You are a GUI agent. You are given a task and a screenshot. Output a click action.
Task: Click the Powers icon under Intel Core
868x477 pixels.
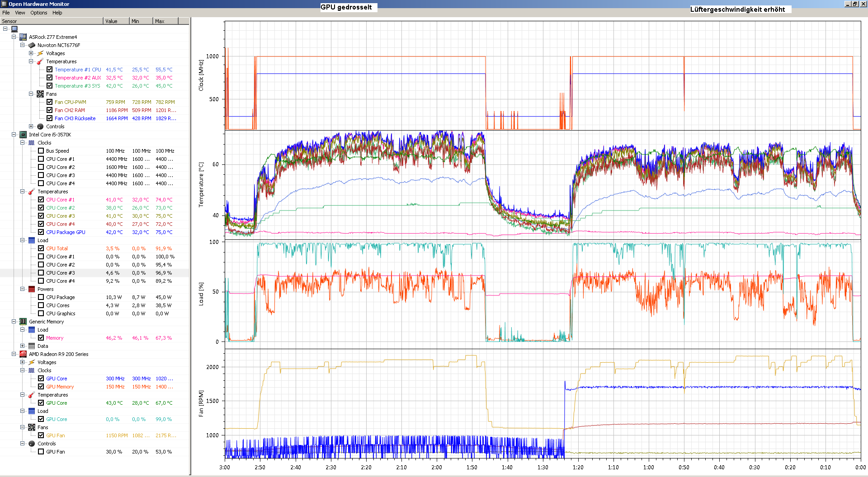[x=32, y=289]
